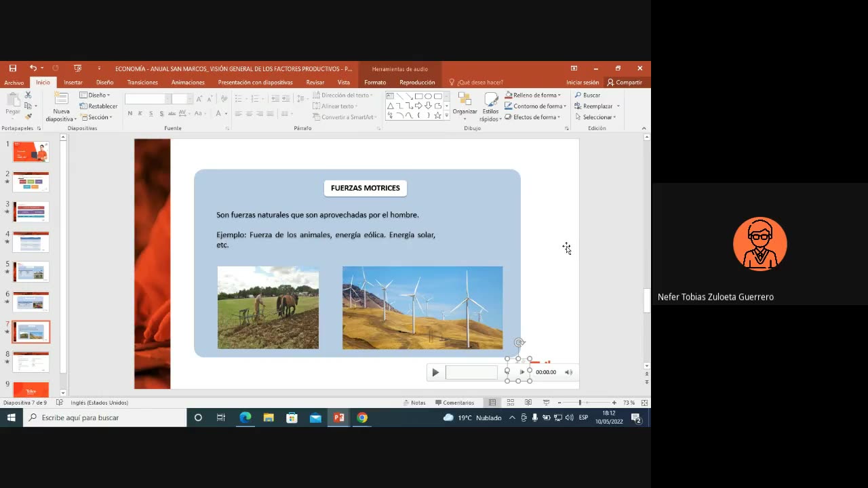Fit slide to current window icon

(644, 403)
